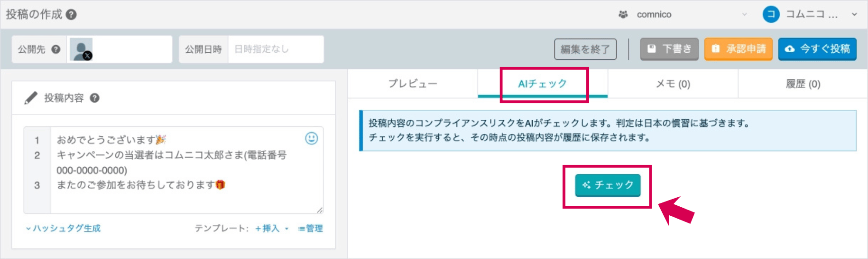Click the template 管理 link
The height and width of the screenshot is (259, 868).
click(310, 229)
